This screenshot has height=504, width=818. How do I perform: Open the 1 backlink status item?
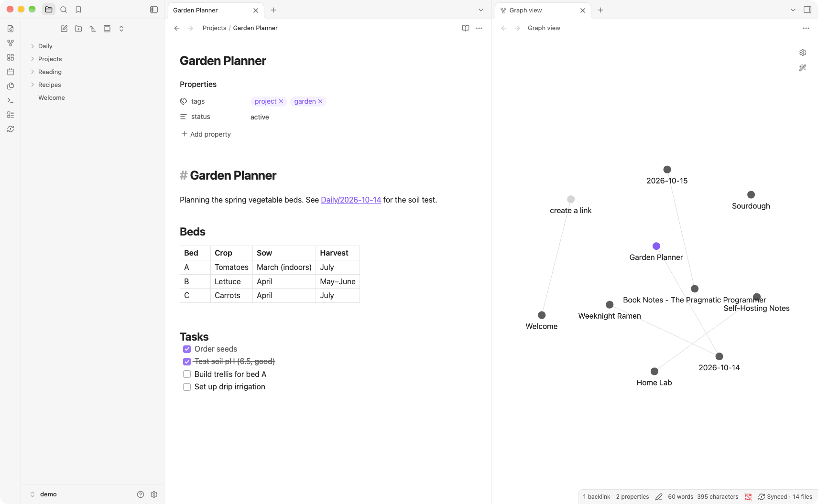click(597, 497)
